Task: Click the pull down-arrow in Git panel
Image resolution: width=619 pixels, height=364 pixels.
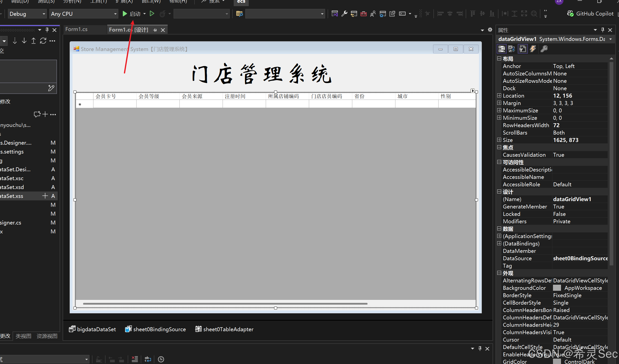Action: (24, 41)
